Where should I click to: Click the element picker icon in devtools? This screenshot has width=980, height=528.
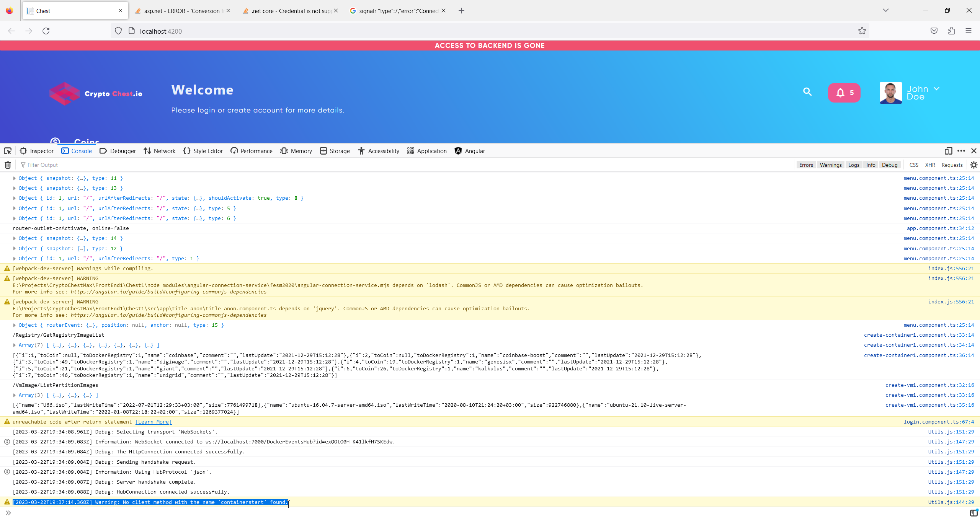[x=8, y=151]
